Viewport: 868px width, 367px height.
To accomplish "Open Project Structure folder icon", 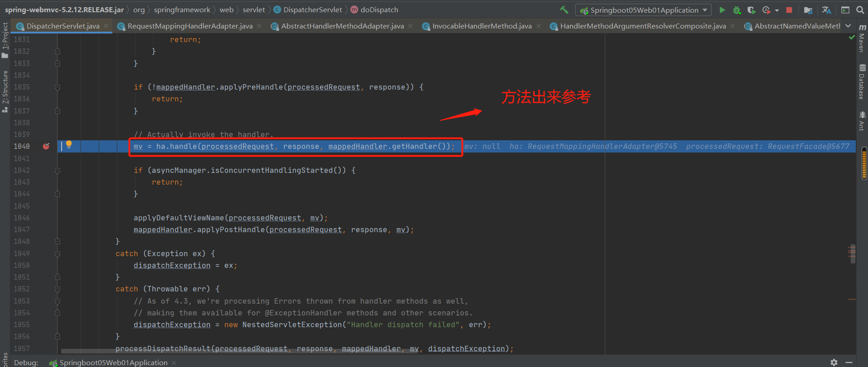I will point(808,10).
